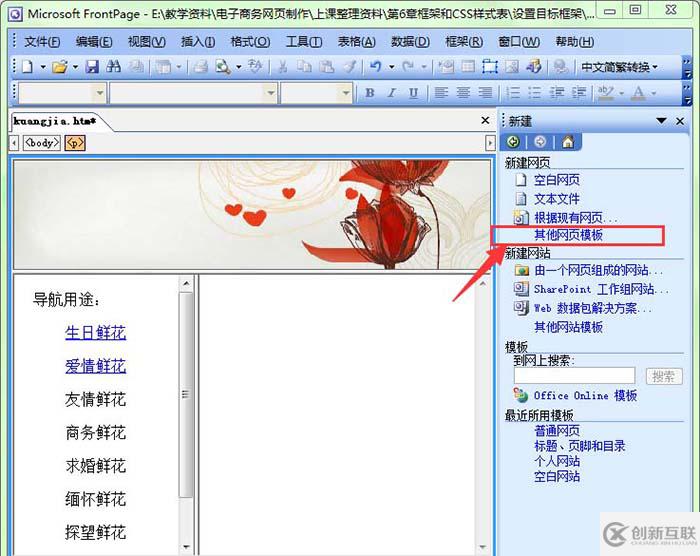Click the scissors Cut icon
Screen dimensions: 700x556
[x=282, y=67]
